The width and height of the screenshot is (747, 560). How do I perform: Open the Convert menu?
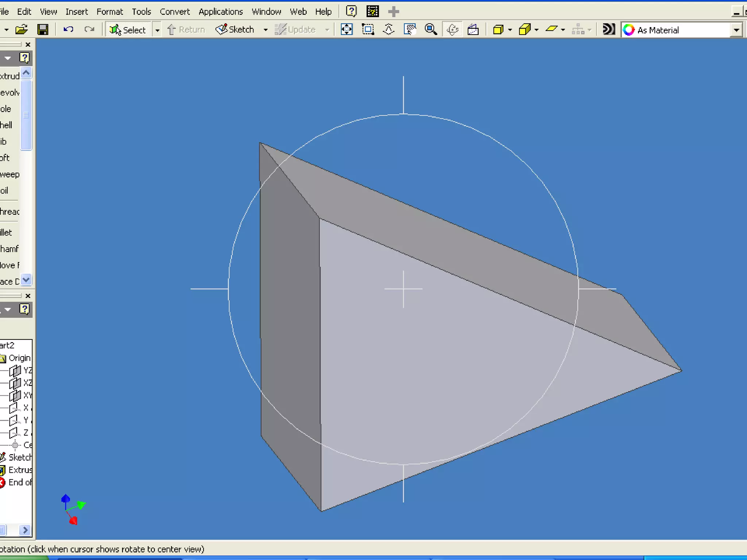click(175, 12)
